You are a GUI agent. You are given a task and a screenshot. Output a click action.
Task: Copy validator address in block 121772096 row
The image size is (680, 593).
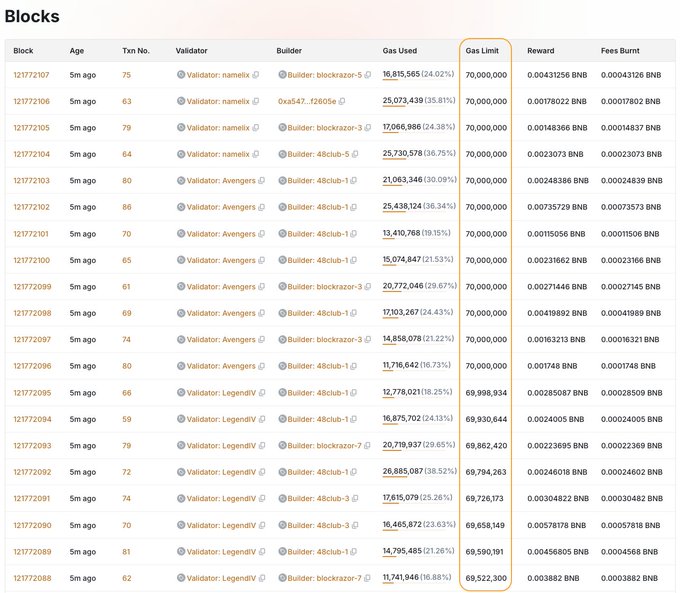(x=261, y=366)
